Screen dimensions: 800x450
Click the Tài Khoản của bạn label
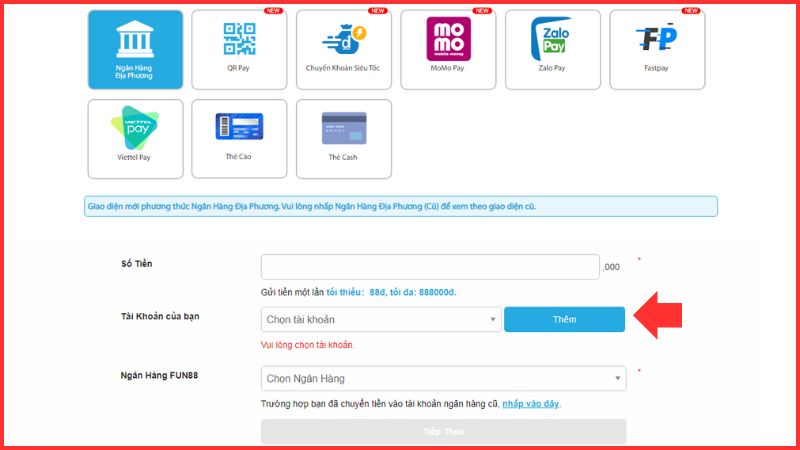pos(160,316)
